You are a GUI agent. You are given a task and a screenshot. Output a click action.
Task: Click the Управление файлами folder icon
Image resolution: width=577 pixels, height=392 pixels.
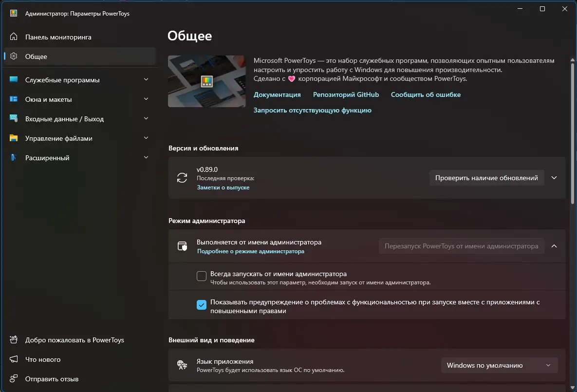click(14, 138)
